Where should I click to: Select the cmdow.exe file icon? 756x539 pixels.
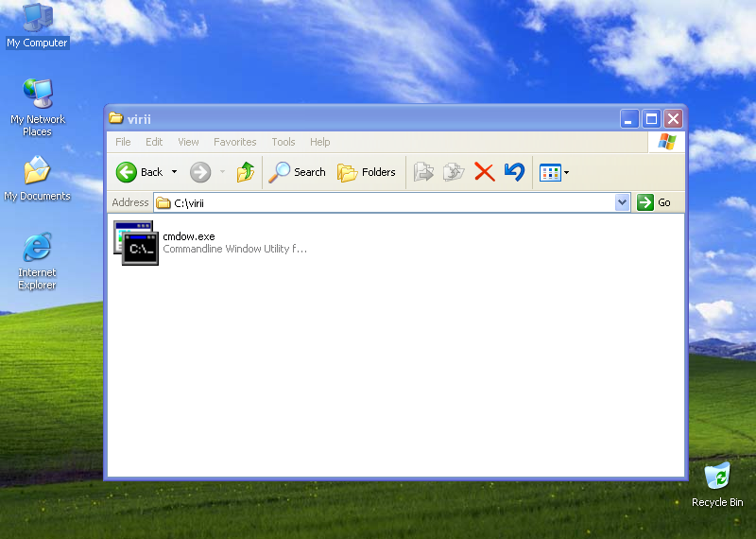(136, 243)
